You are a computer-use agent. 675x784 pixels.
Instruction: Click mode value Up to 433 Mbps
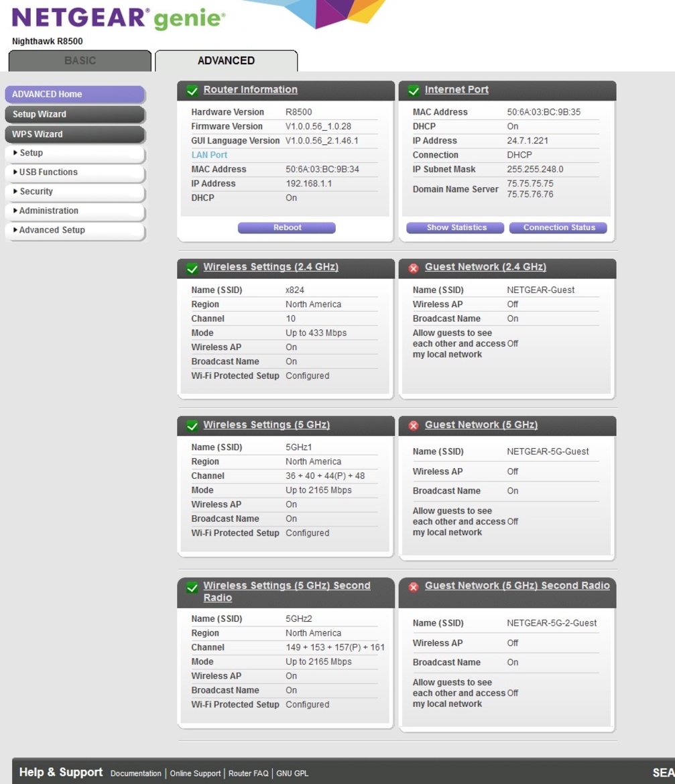(x=316, y=333)
